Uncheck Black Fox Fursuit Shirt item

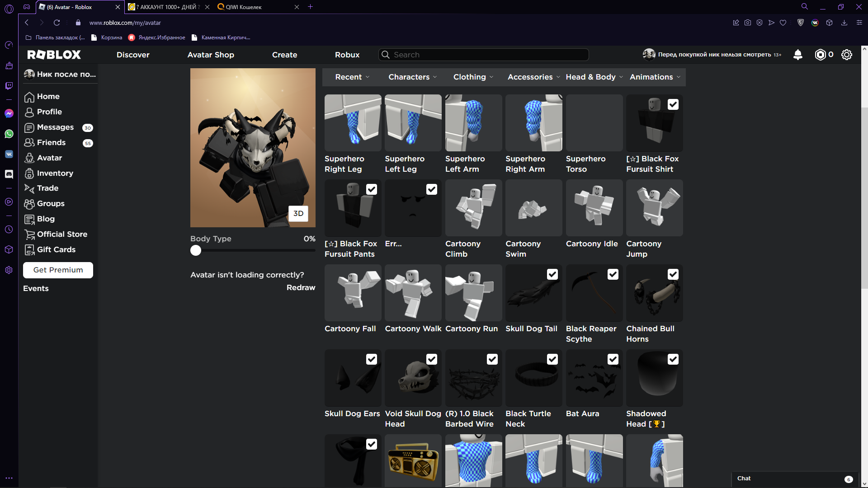[673, 104]
